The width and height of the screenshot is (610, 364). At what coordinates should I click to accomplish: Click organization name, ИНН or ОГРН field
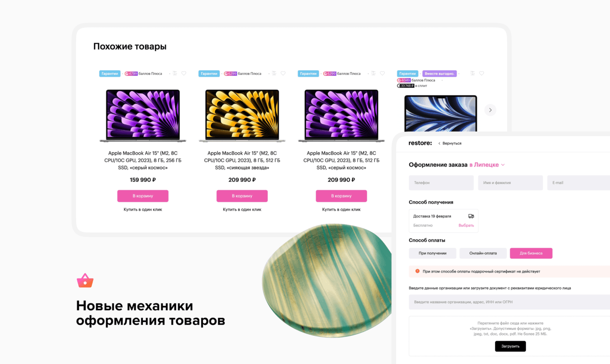tap(509, 302)
